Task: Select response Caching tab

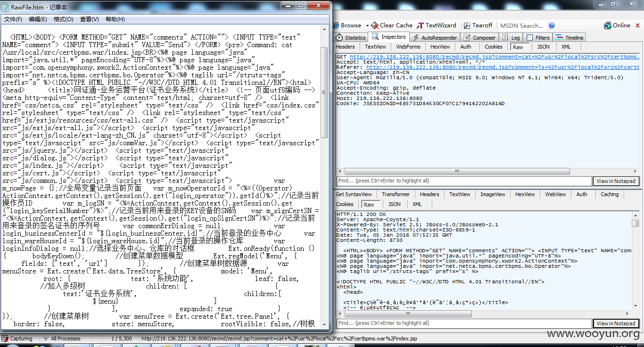Action: (609, 194)
